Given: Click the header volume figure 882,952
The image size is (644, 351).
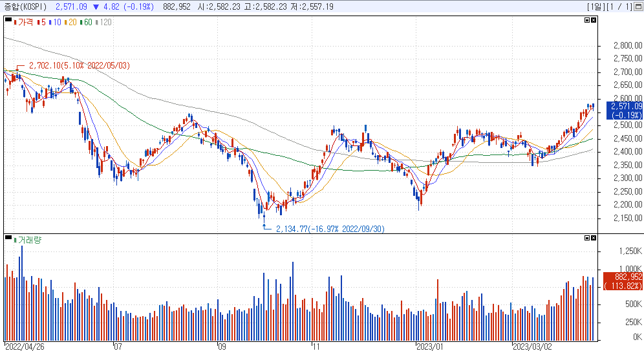Looking at the screenshot, I should point(177,6).
